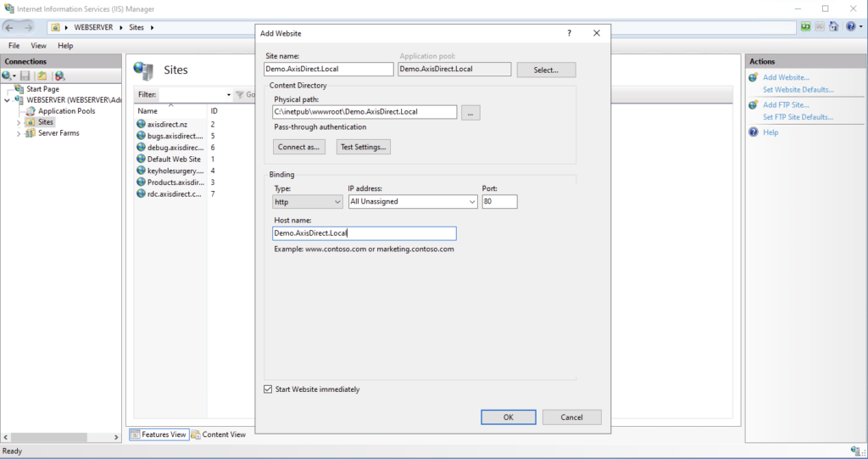Click the Help question mark icon in Actions
The width and height of the screenshot is (868, 459).
(x=754, y=132)
